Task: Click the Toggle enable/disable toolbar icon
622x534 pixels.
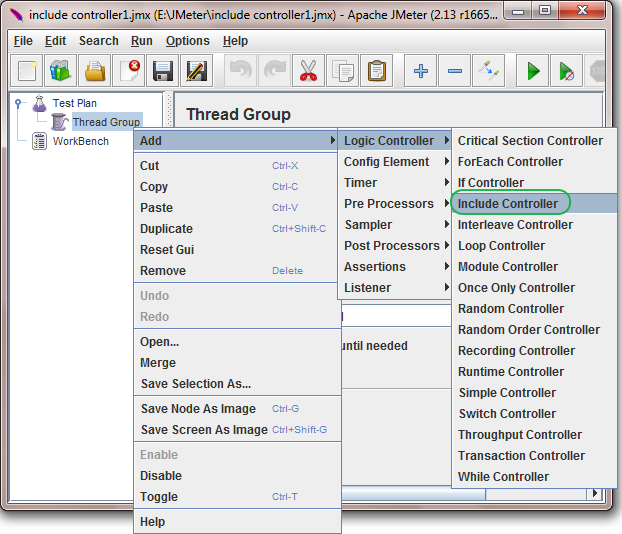Action: (x=489, y=71)
